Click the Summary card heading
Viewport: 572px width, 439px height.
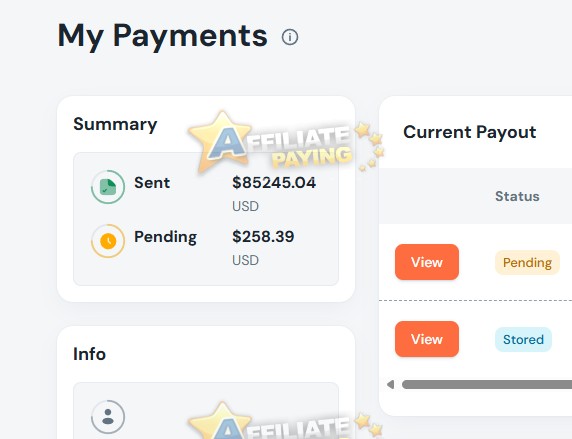coord(115,124)
